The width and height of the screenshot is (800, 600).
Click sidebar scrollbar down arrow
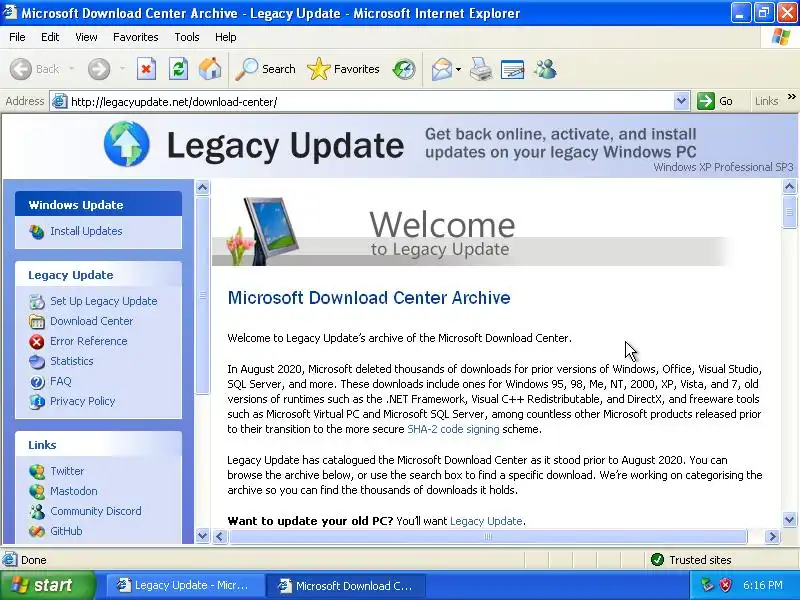(x=203, y=536)
